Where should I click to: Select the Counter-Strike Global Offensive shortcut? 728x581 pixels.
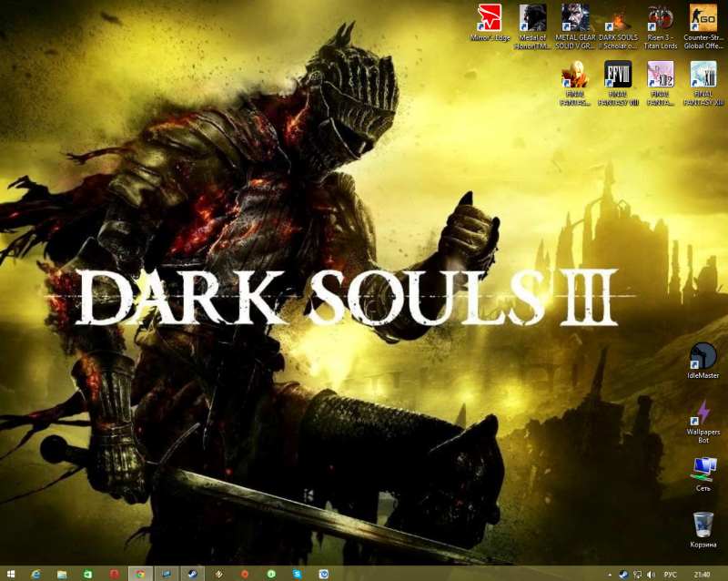tap(703, 27)
